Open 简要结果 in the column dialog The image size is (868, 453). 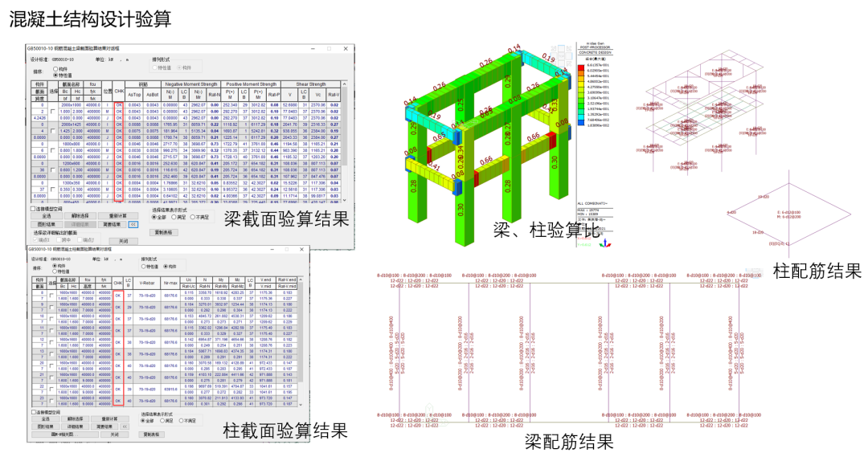click(x=104, y=426)
